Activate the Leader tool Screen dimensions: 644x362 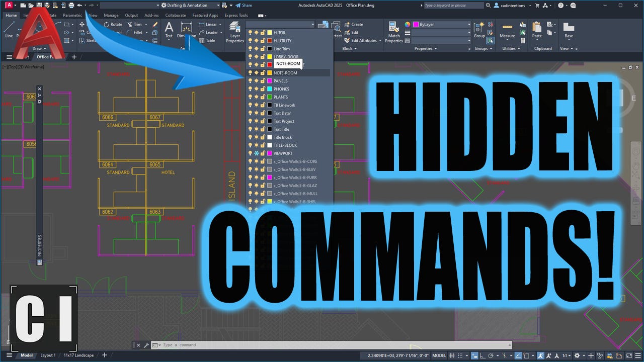[208, 33]
